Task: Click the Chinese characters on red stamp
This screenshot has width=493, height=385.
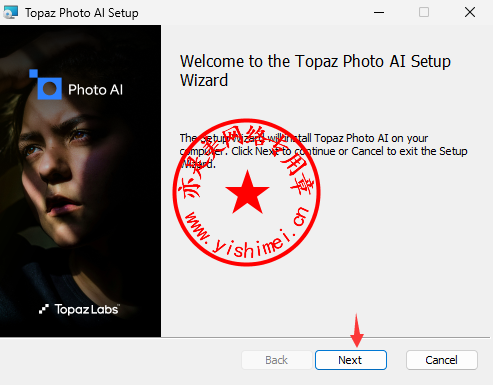Action: (247, 157)
